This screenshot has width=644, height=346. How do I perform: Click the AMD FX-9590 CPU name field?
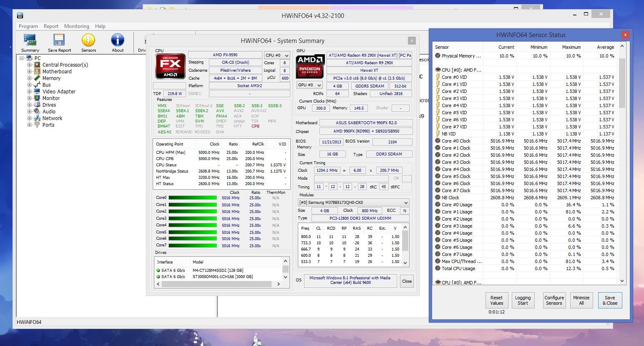[x=225, y=55]
